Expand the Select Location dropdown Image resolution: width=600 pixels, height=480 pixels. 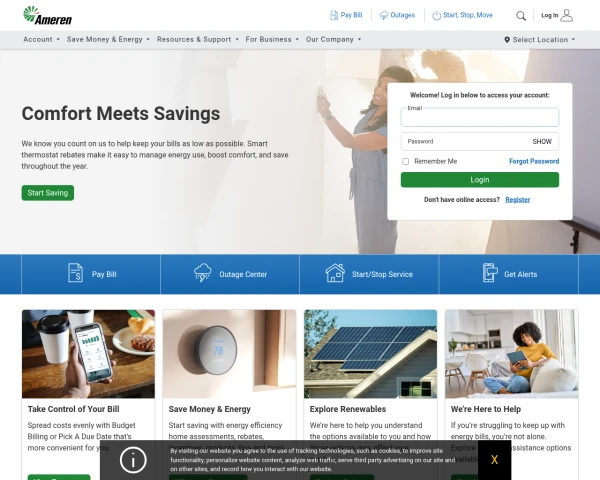(x=540, y=39)
